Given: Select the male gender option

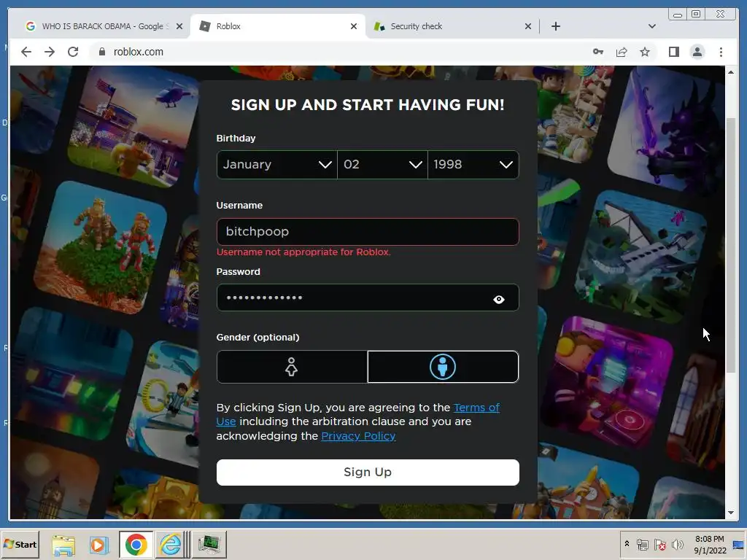Looking at the screenshot, I should [443, 367].
